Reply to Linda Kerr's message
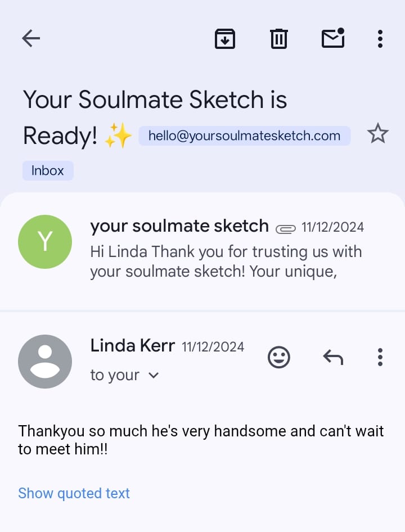 click(x=333, y=357)
